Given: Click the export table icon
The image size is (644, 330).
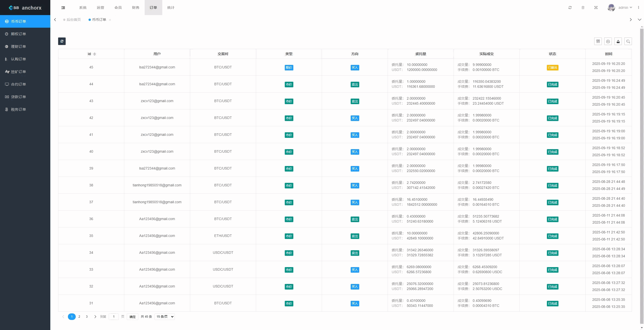Looking at the screenshot, I should [618, 41].
